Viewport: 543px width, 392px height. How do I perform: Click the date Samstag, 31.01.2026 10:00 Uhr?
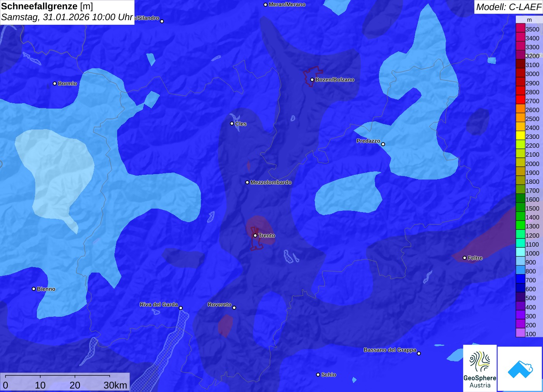tap(67, 17)
